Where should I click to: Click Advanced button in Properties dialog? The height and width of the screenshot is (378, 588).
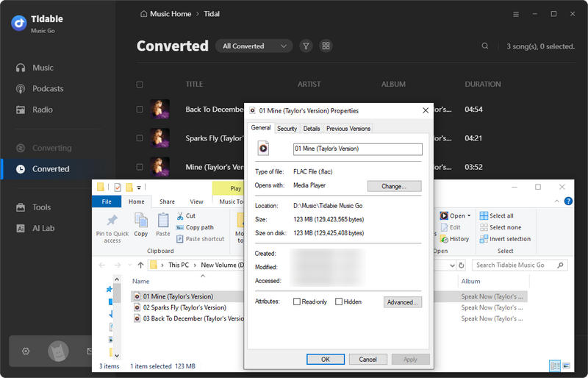coord(402,302)
